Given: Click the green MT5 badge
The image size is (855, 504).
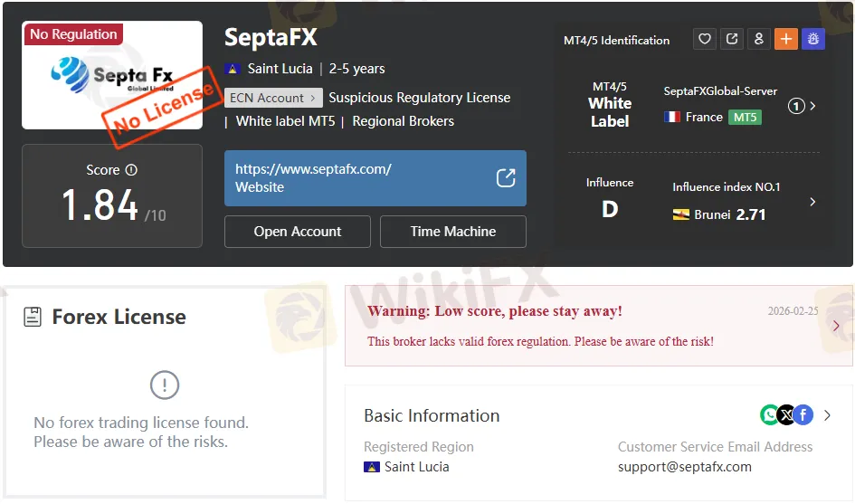Looking at the screenshot, I should pyautogui.click(x=745, y=118).
